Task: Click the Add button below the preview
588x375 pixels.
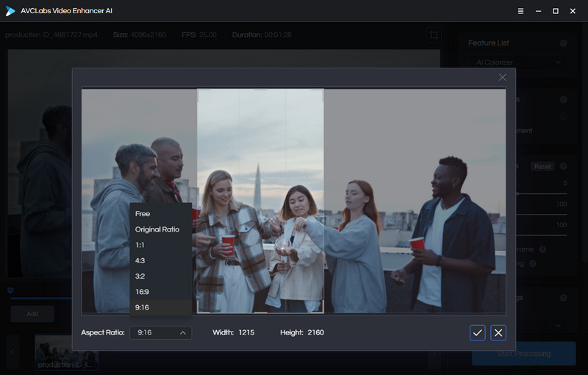Action: point(32,314)
